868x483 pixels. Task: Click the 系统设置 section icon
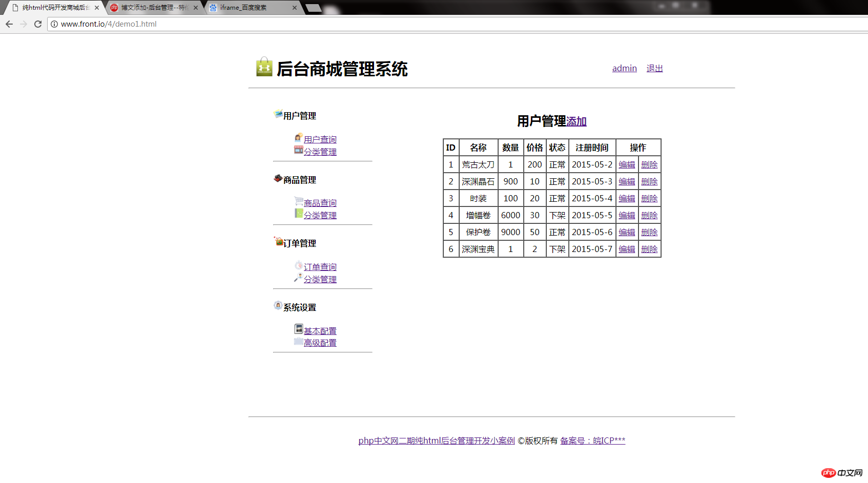pyautogui.click(x=278, y=305)
